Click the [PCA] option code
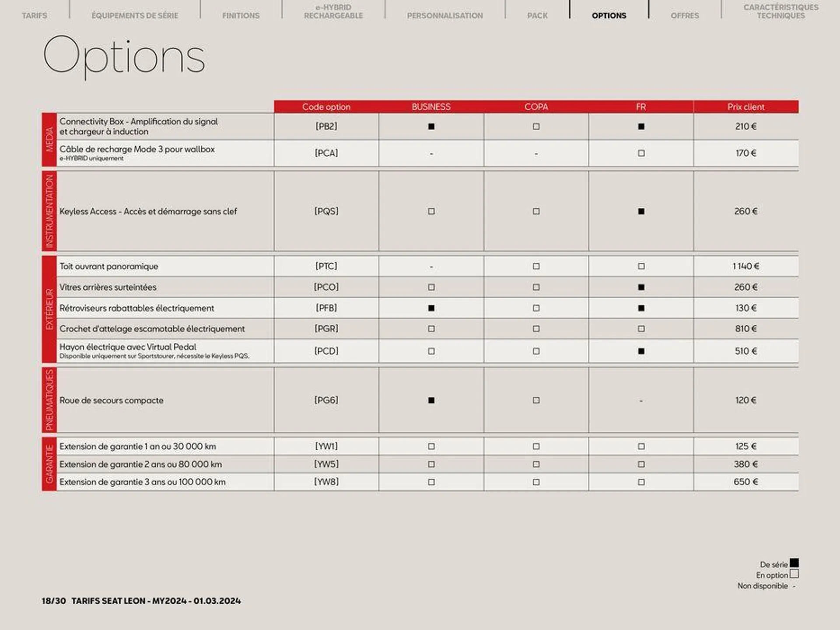The width and height of the screenshot is (840, 630). [x=326, y=153]
